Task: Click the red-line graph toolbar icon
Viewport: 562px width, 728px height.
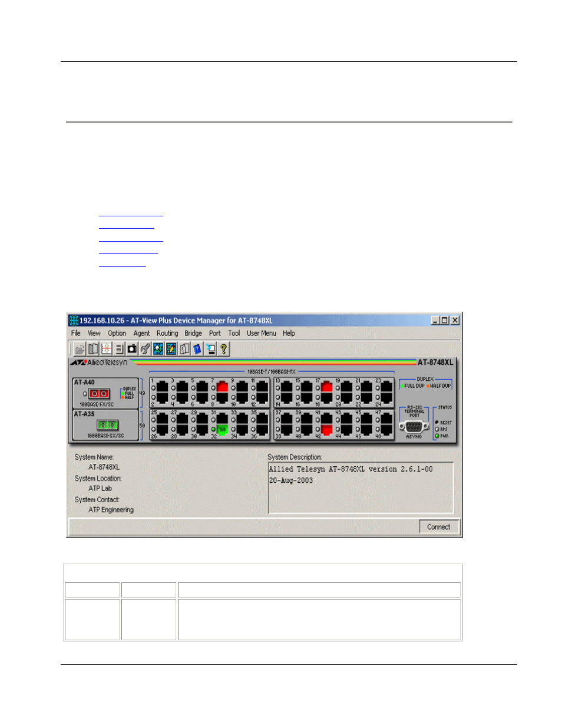Action: 106,349
